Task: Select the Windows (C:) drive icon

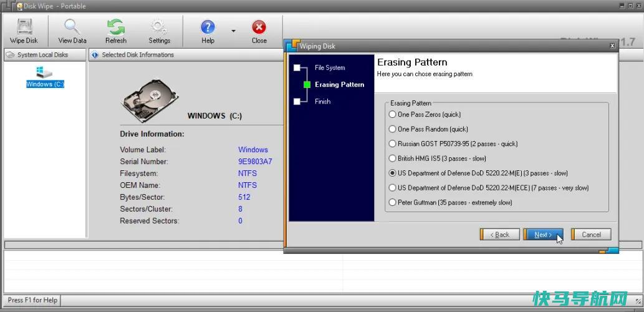Action: 45,77
